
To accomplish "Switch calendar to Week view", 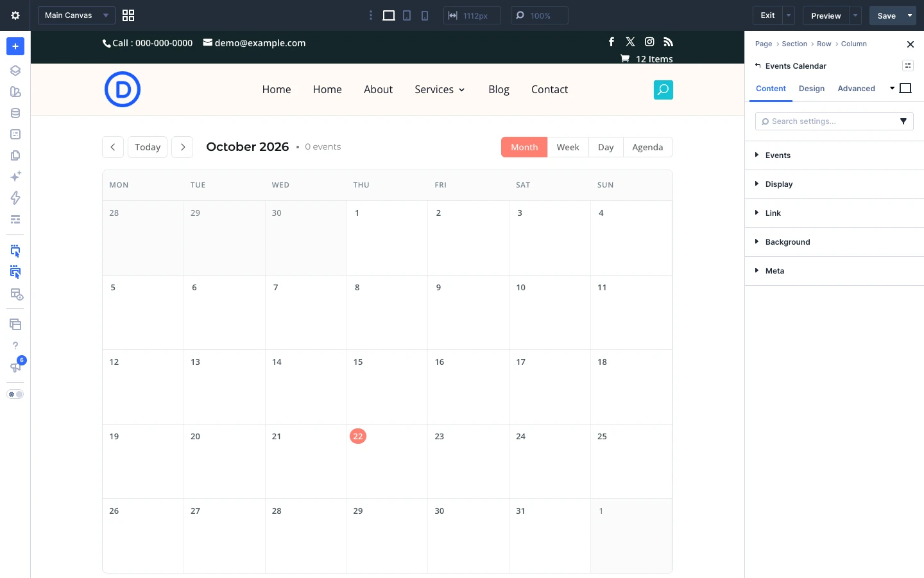I will pyautogui.click(x=568, y=147).
